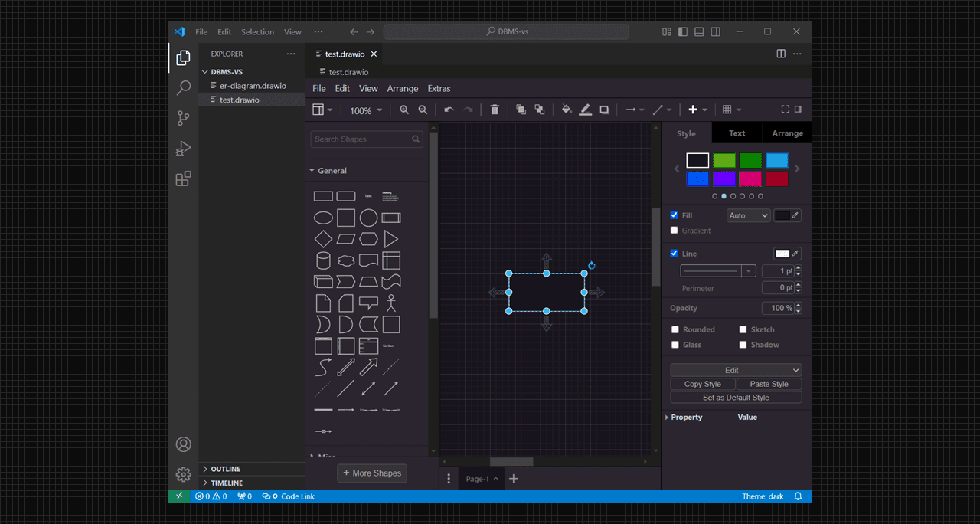
Task: Open the zoom 100% dropdown
Action: pos(365,111)
